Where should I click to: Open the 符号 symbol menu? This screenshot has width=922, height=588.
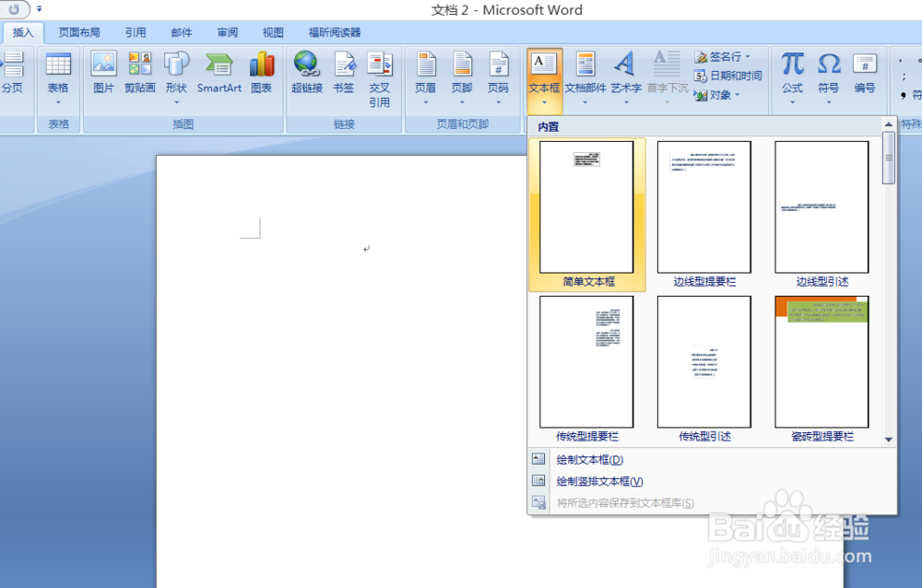tap(829, 77)
